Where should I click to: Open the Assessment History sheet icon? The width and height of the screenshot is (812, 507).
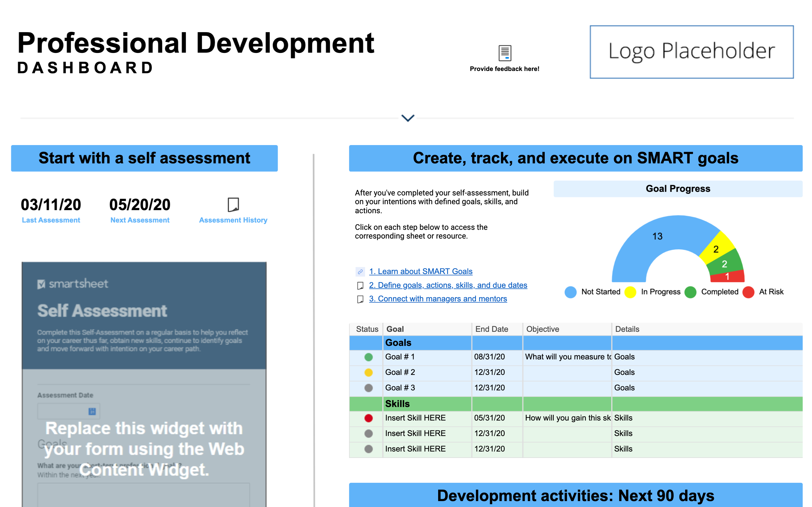[233, 204]
